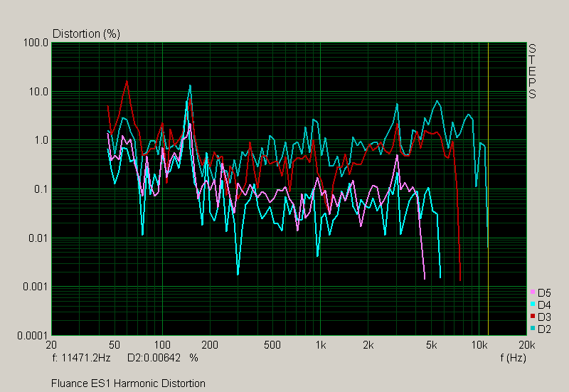The image size is (569, 392).
Task: Select the D5 legend label text
Action: click(x=544, y=292)
